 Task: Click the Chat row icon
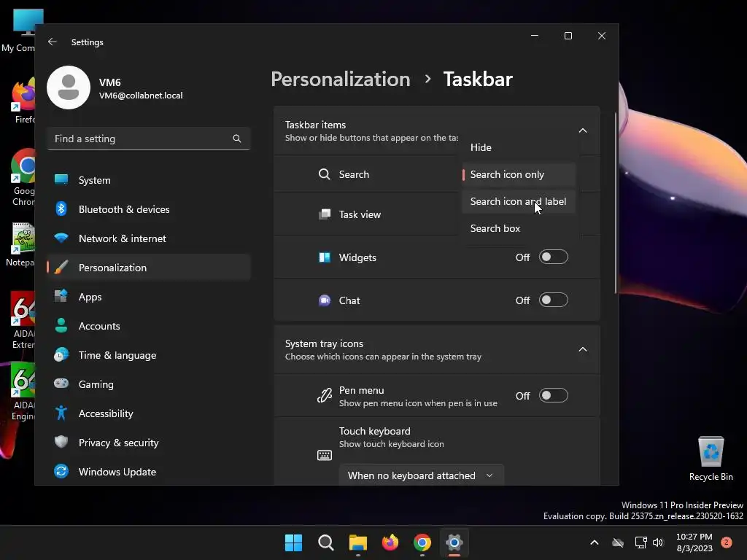click(x=324, y=300)
